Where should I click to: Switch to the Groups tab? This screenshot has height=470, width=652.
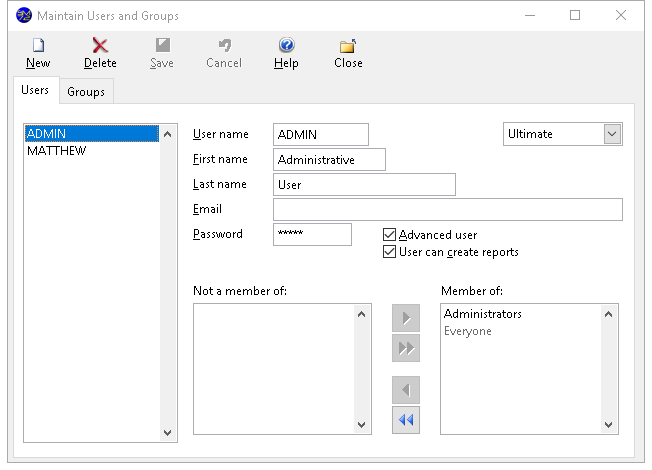pos(86,92)
